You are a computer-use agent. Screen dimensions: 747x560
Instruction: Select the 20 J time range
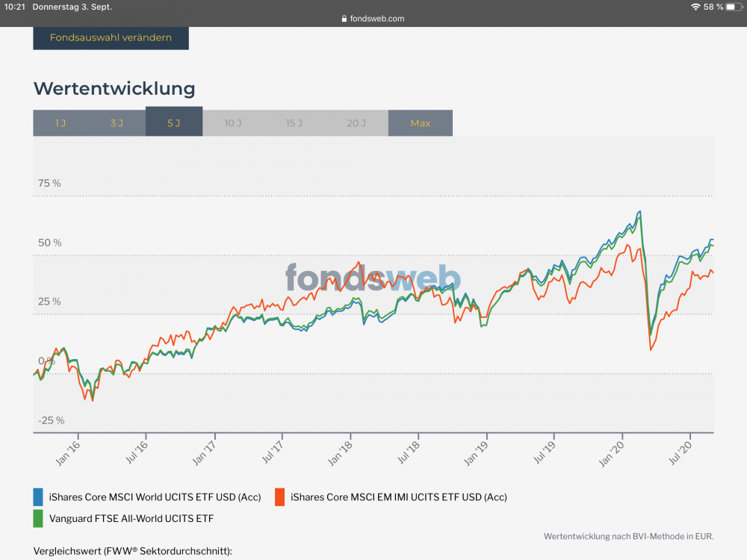(x=356, y=123)
